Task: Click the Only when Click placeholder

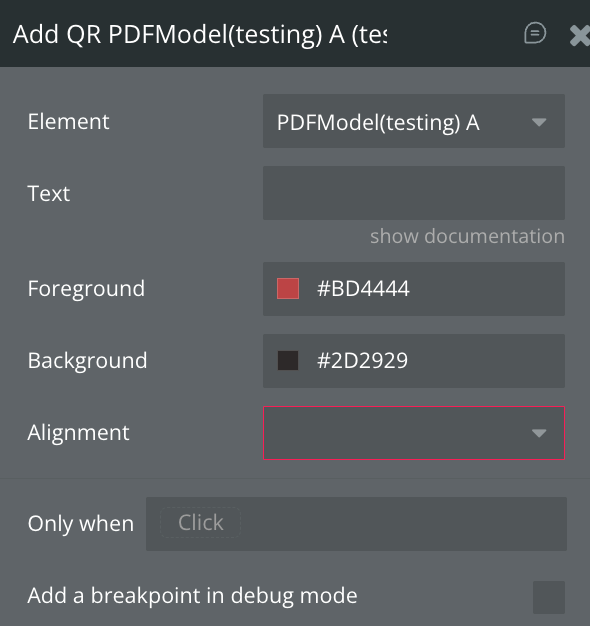Action: (200, 523)
